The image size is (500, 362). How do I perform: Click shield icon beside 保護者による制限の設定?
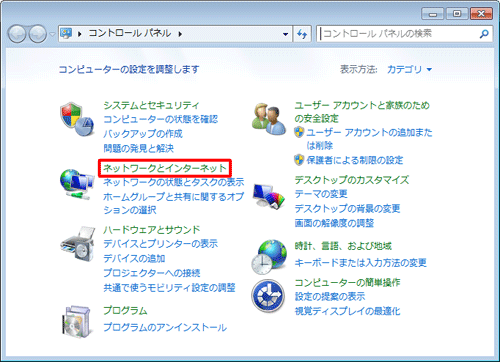point(299,160)
